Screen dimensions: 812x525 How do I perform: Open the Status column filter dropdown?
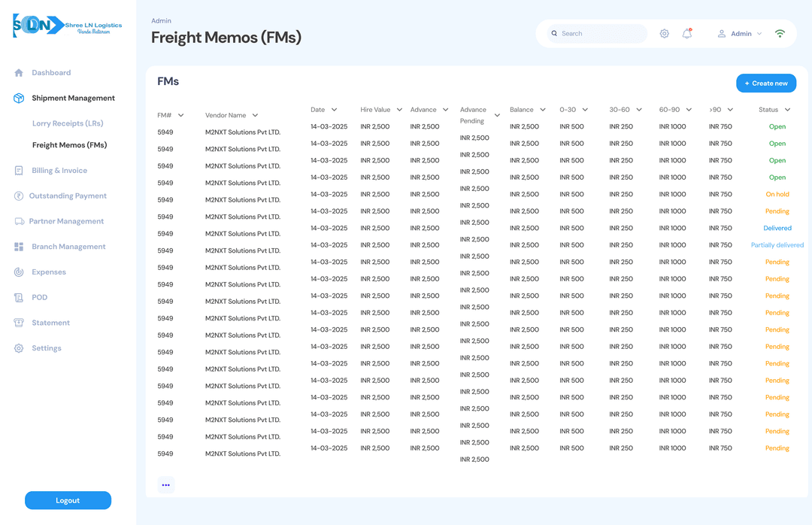pyautogui.click(x=787, y=110)
